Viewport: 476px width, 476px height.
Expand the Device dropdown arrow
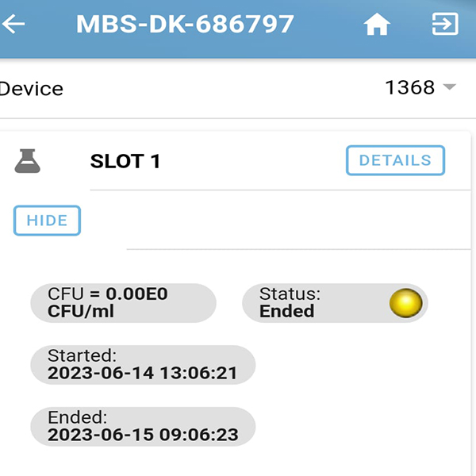[x=450, y=87]
